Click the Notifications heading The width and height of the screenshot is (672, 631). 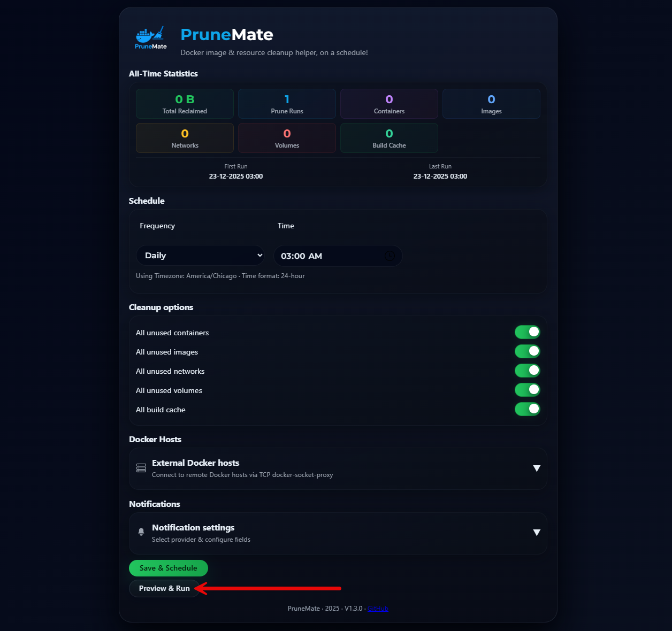point(155,504)
